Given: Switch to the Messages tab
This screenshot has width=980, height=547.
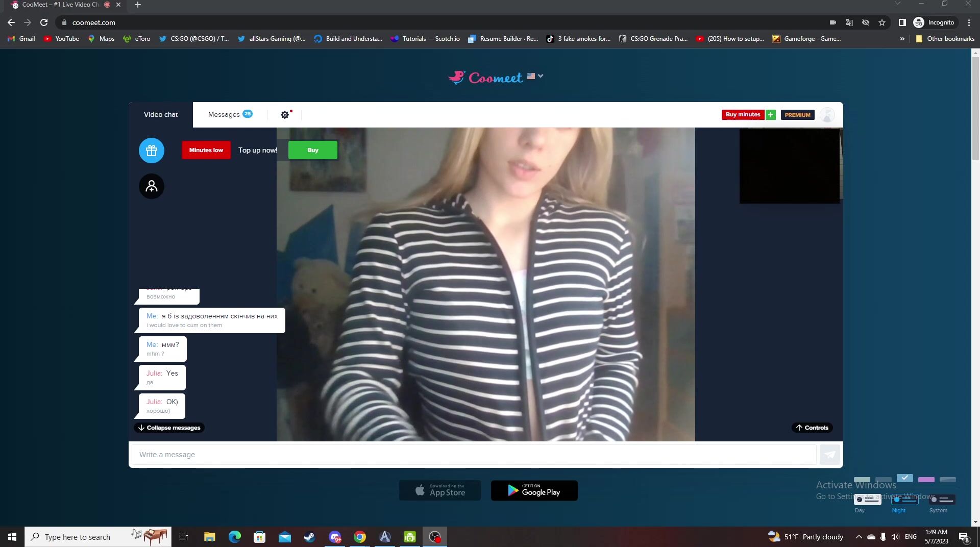Looking at the screenshot, I should (230, 114).
